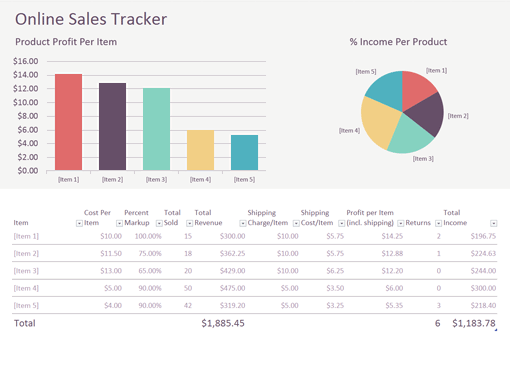The width and height of the screenshot is (510, 382).
Task: Select the $300.00 revenue cell in Item 1 row
Action: pyautogui.click(x=232, y=236)
